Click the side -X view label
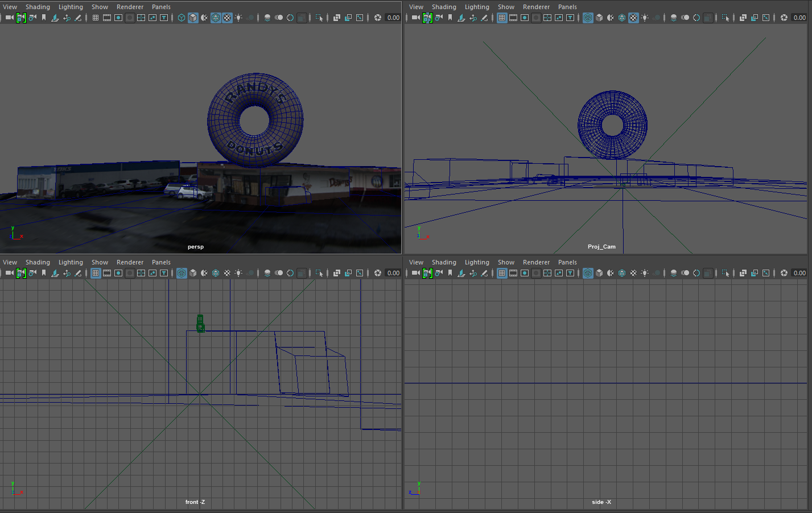The height and width of the screenshot is (513, 812). tap(601, 502)
